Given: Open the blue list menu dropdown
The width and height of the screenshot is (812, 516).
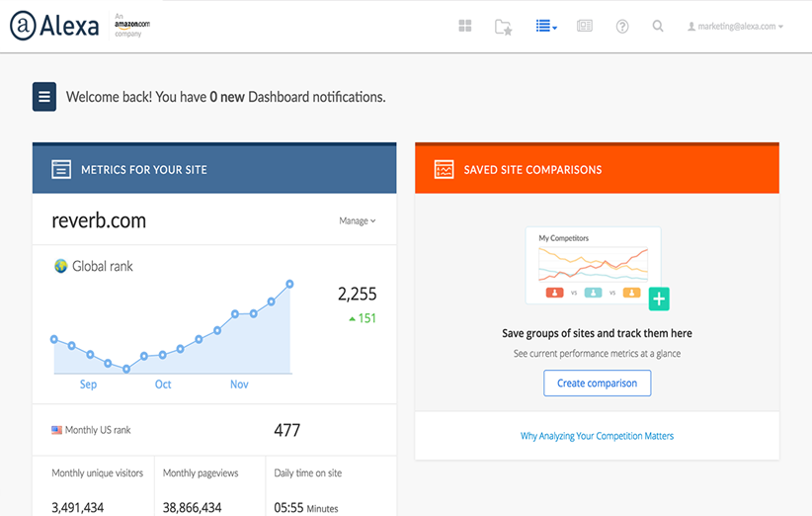Looking at the screenshot, I should point(545,27).
